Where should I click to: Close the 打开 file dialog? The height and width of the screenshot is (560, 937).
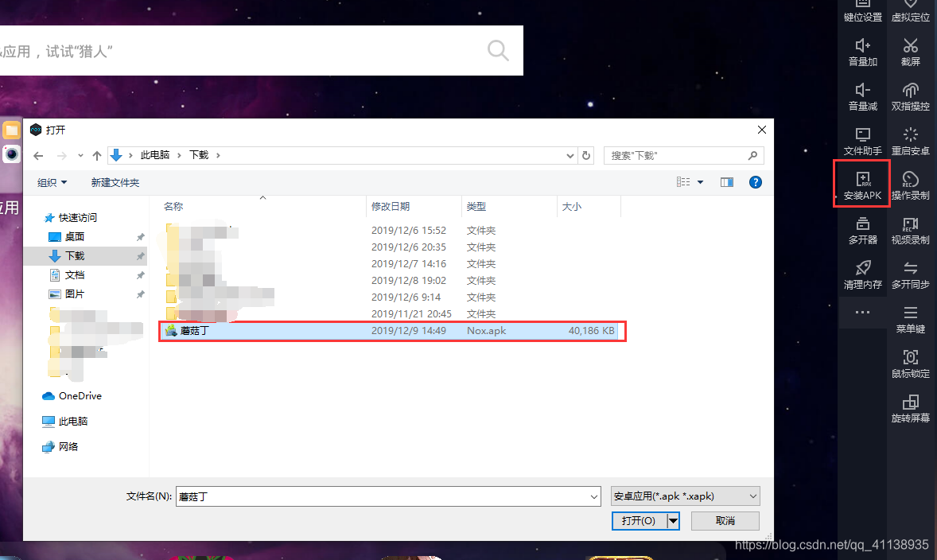(x=762, y=130)
